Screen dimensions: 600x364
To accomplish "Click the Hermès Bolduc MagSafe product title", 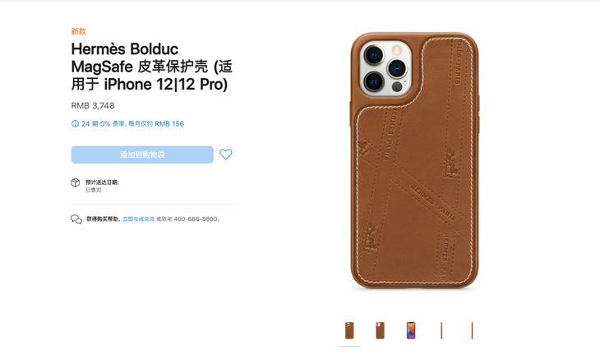I will [x=151, y=67].
